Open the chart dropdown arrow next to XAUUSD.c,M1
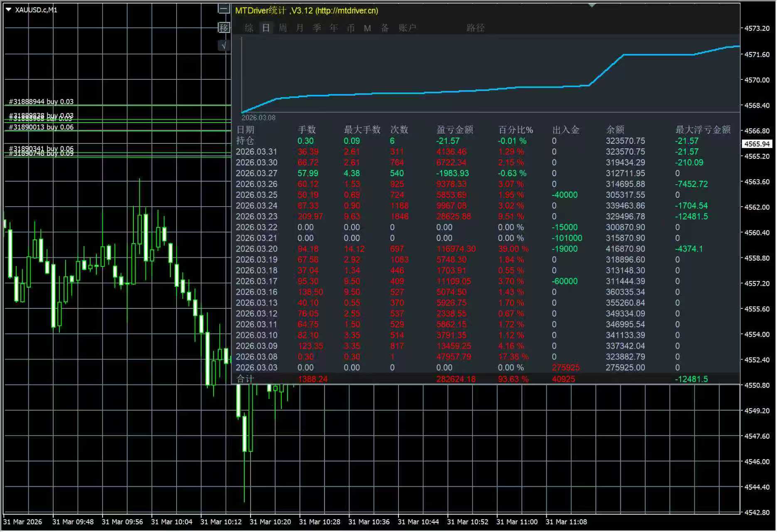 click(8, 10)
